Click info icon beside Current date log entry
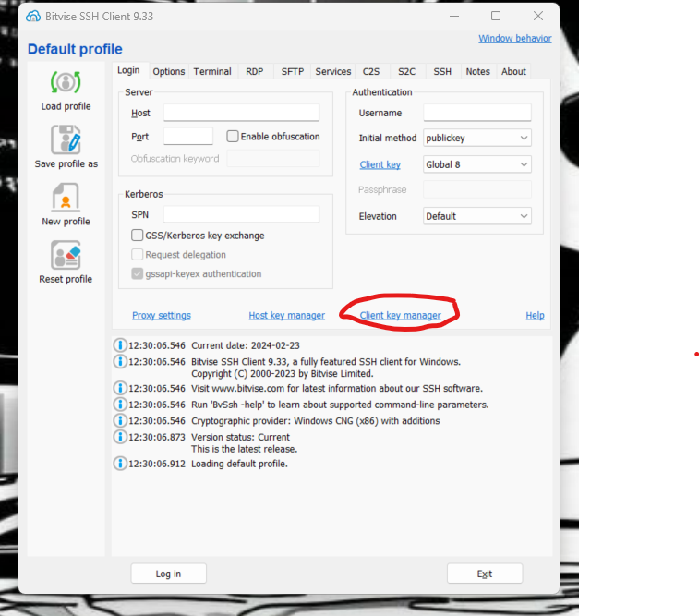The width and height of the screenshot is (699, 616). point(119,345)
